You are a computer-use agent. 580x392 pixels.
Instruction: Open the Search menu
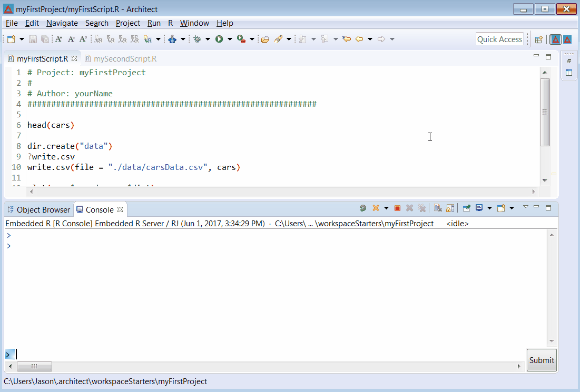tap(97, 23)
